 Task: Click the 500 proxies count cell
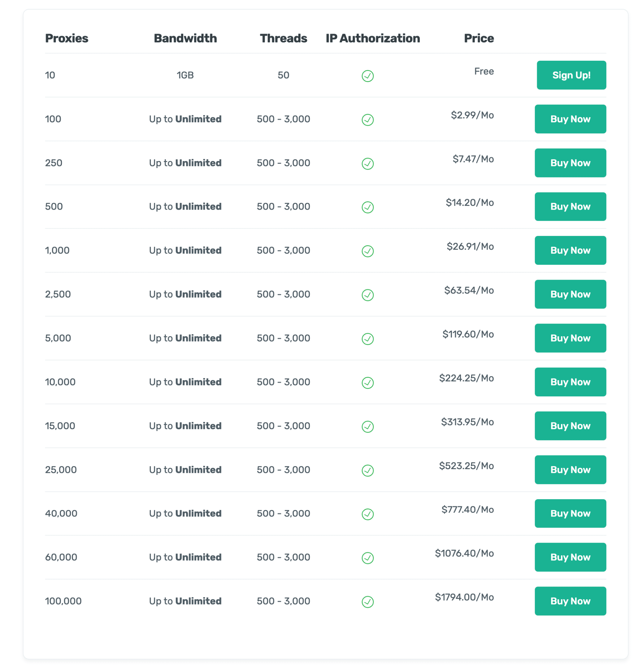[54, 207]
